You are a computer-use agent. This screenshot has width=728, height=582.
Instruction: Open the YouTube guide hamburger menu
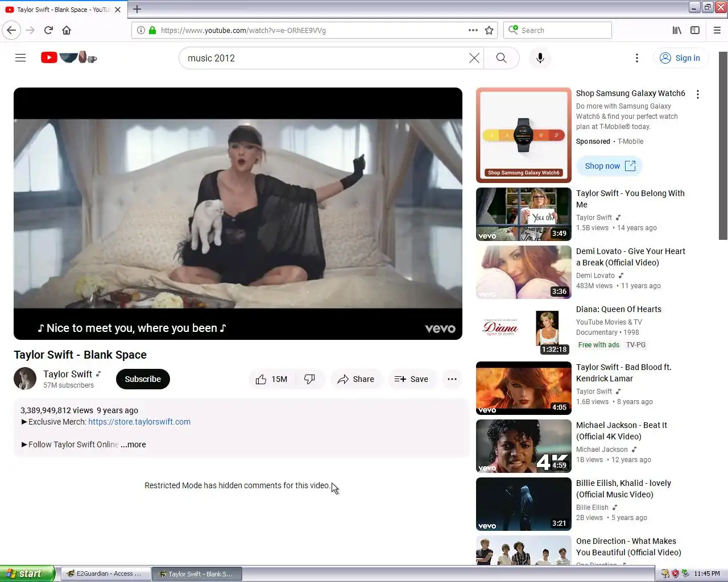click(x=20, y=57)
